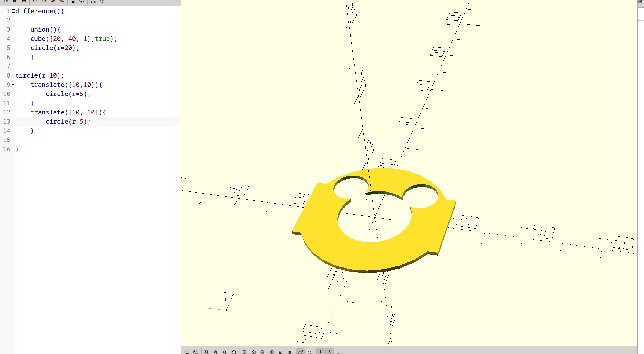Click the Render cube icon in viewer toolbar
This screenshot has height=354, width=644.
(x=196, y=352)
